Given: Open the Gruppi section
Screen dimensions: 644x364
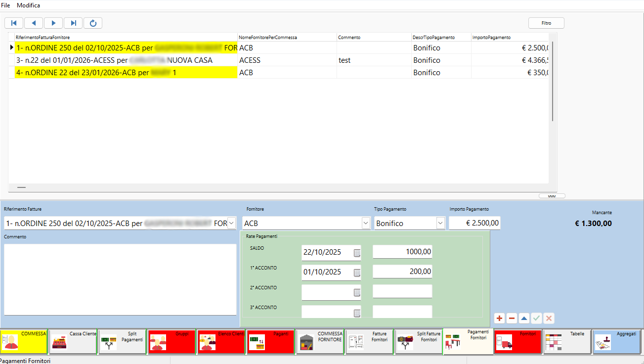Looking at the screenshot, I should [172, 342].
